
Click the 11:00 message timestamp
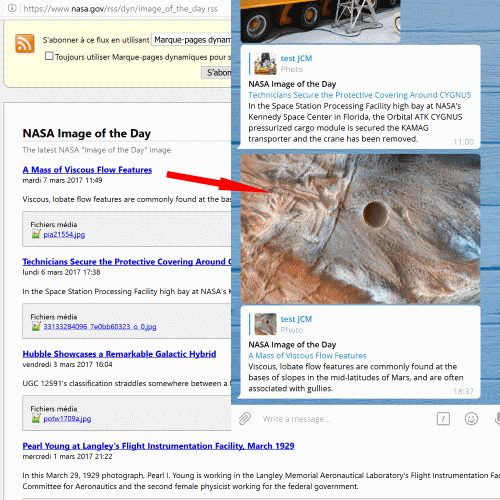463,142
